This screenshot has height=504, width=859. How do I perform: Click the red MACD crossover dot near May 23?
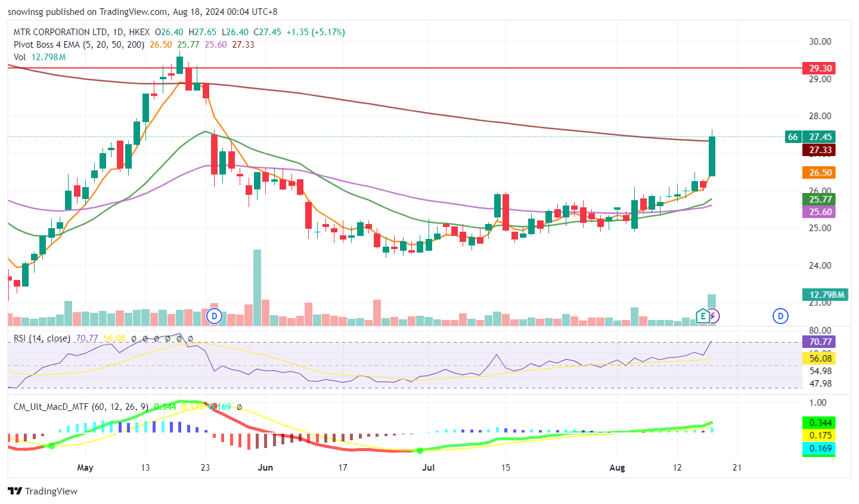pyautogui.click(x=213, y=407)
